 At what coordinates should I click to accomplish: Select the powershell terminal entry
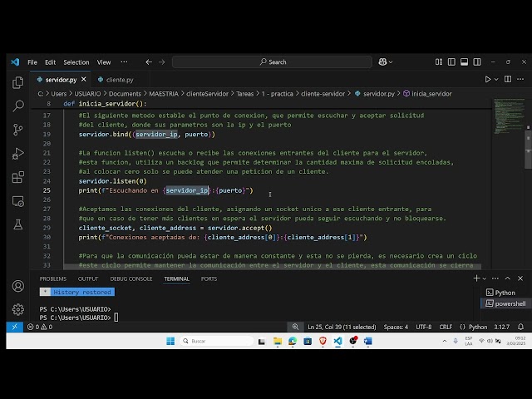pos(505,303)
